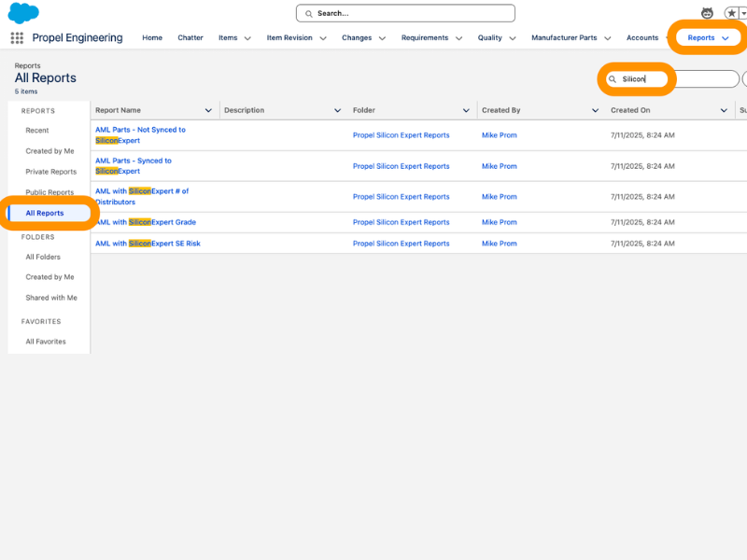Image resolution: width=747 pixels, height=560 pixels.
Task: Open the Chatter tab
Action: tap(190, 37)
